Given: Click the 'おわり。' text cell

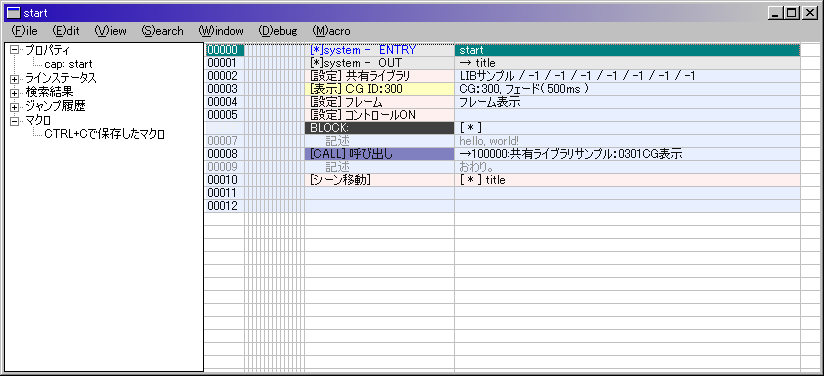Looking at the screenshot, I should point(627,167).
